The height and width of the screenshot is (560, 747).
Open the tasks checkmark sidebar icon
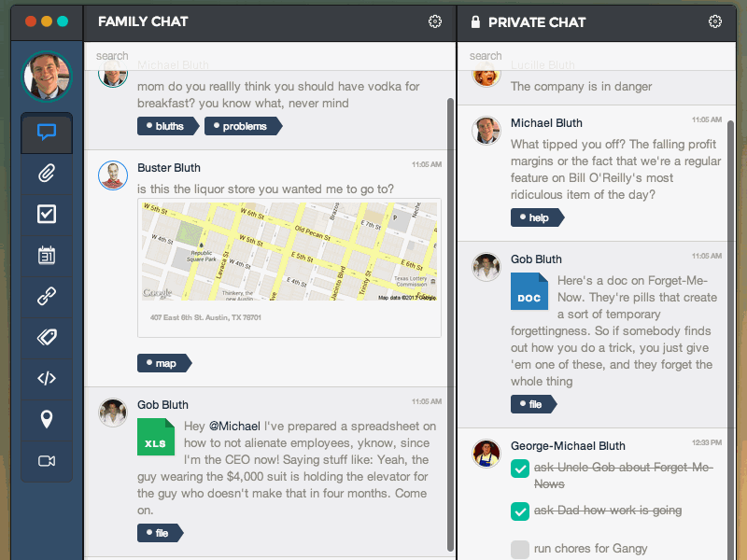[47, 215]
